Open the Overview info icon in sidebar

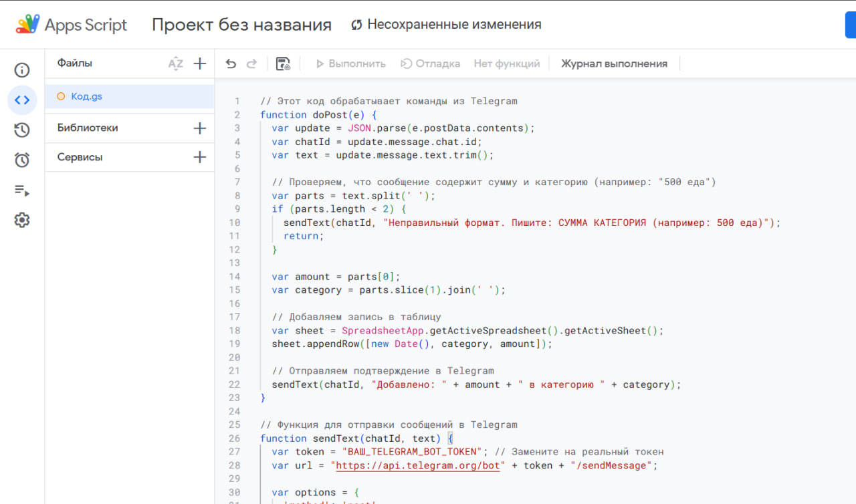coord(22,70)
